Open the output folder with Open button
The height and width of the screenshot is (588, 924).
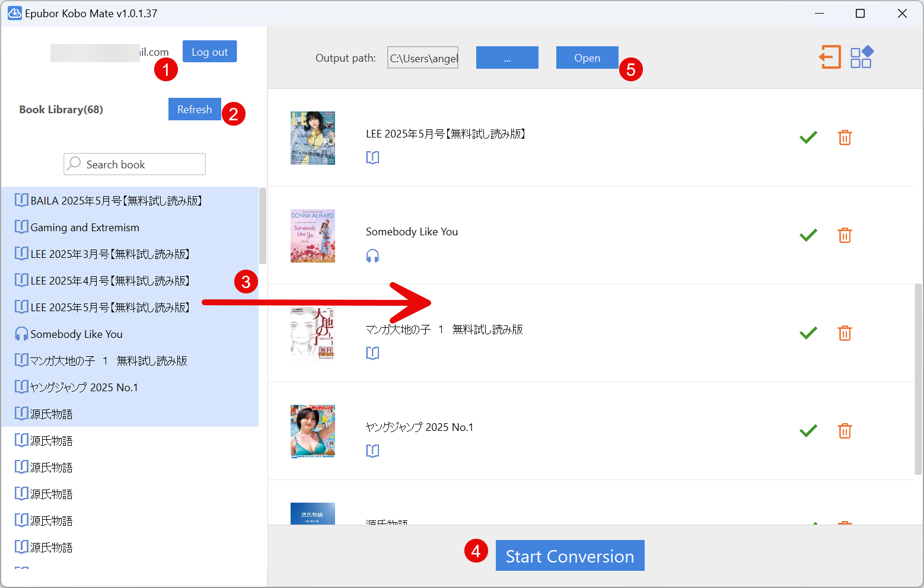tap(587, 58)
